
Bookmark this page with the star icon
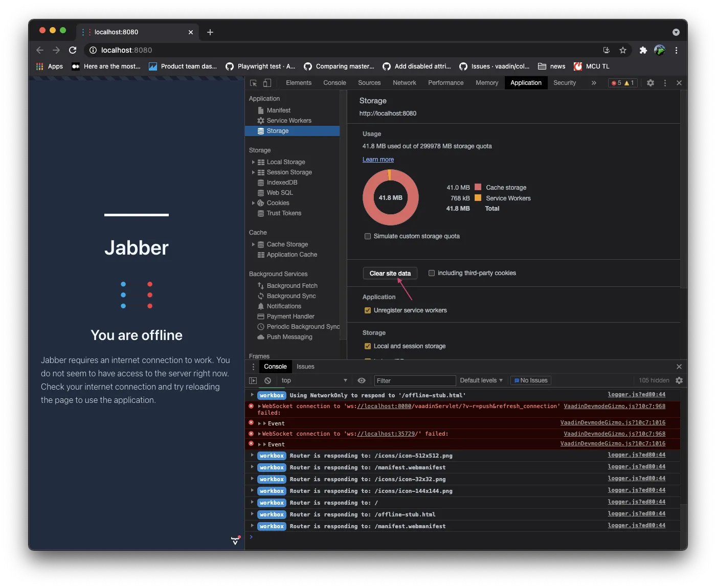tap(623, 50)
